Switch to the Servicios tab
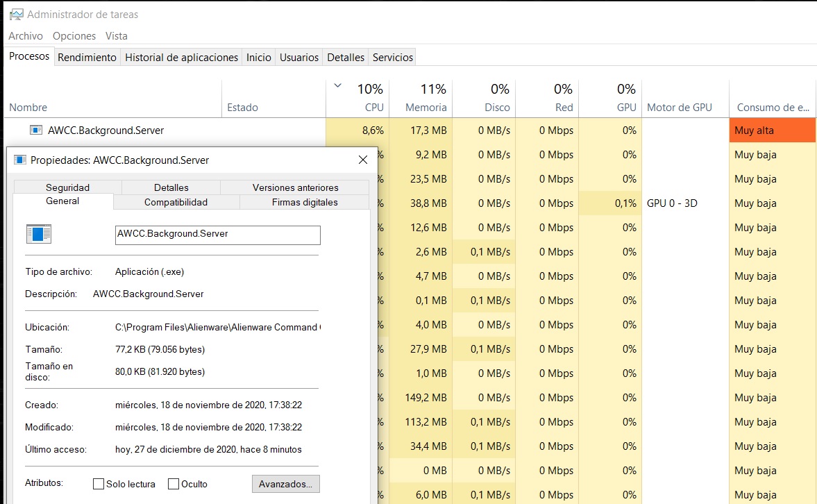Image resolution: width=817 pixels, height=504 pixels. tap(393, 58)
